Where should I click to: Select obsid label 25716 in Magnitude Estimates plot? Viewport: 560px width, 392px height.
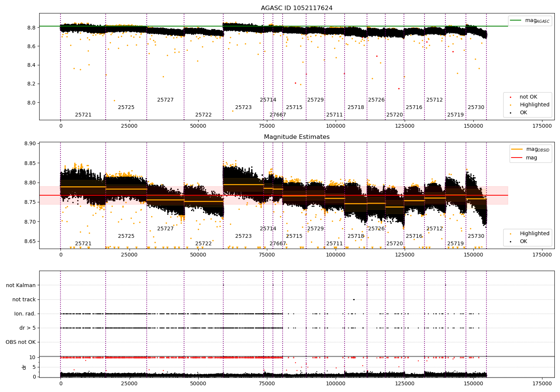(x=414, y=236)
